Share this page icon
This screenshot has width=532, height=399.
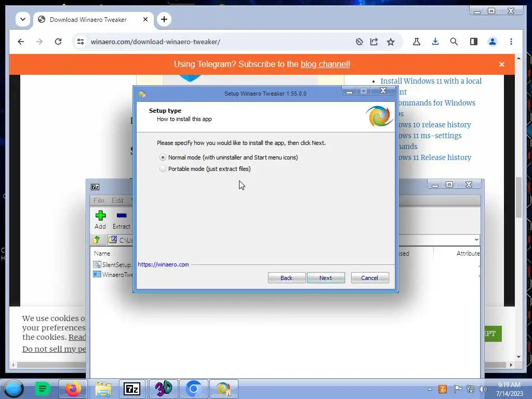(x=374, y=42)
